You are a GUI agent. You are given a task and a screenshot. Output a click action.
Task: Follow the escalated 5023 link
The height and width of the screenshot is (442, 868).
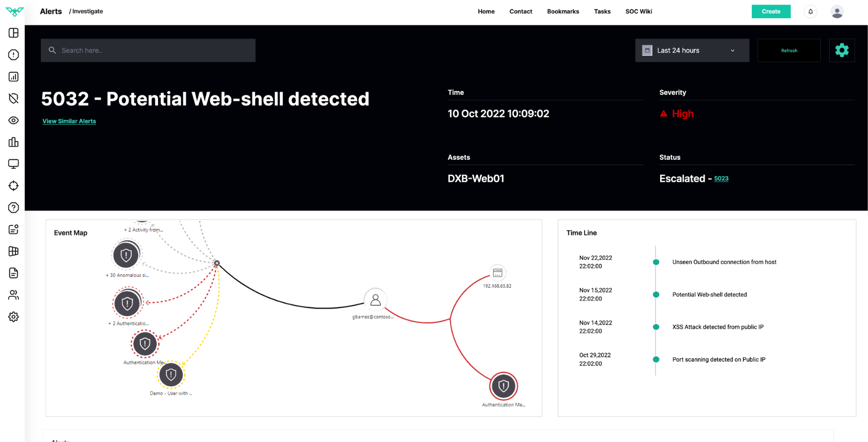(x=721, y=179)
